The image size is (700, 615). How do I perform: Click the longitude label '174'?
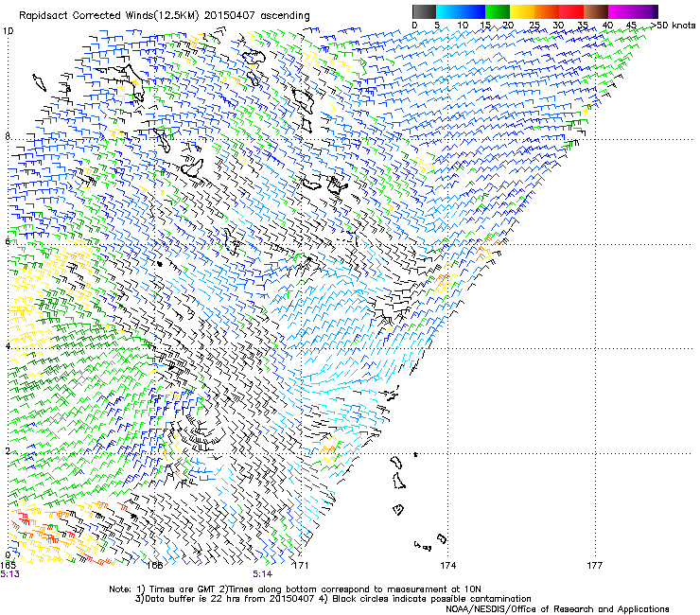click(447, 566)
